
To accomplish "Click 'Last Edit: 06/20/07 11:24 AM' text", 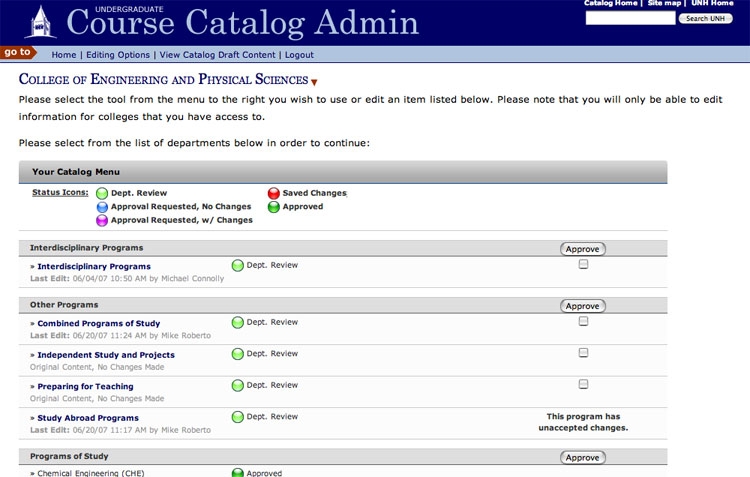I will tap(120, 335).
